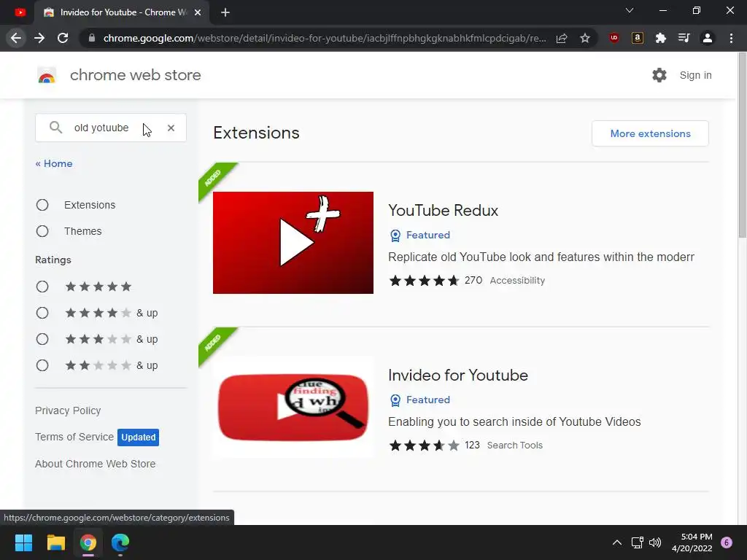
Task: Click Sign in link
Action: pos(695,75)
